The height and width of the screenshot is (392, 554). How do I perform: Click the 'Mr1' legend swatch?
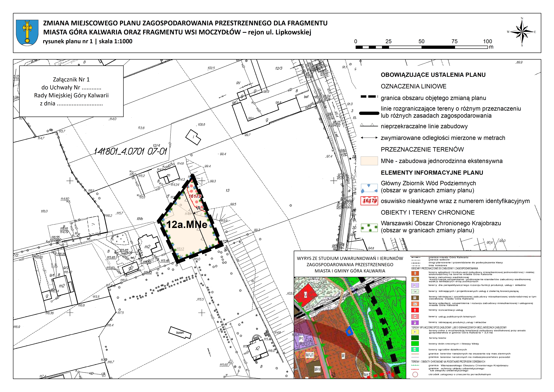[x=415, y=279]
